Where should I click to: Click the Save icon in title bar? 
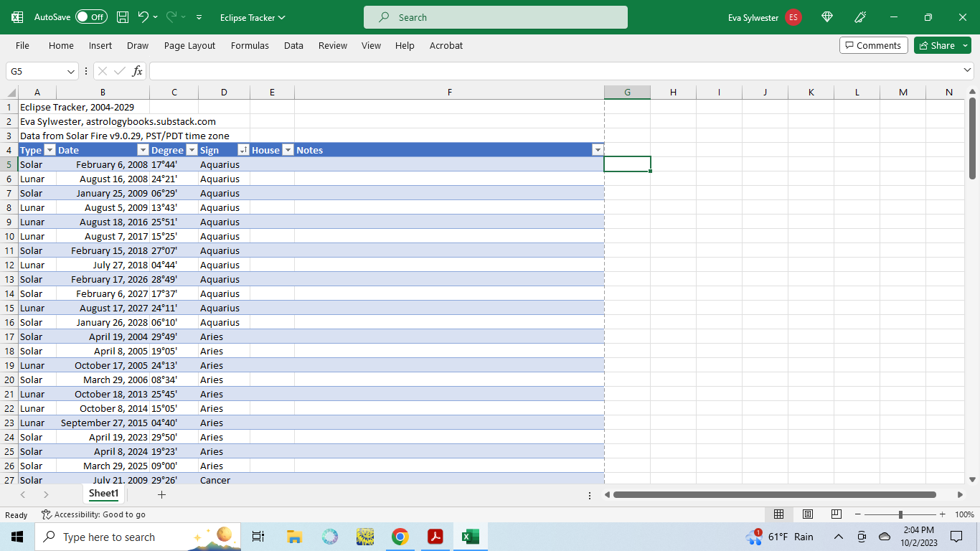pyautogui.click(x=123, y=17)
